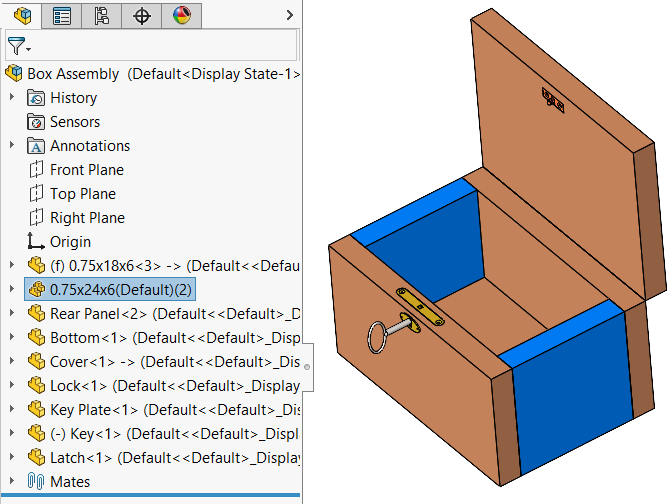Expand the Rear Panel<2> component
The image size is (672, 504).
(x=12, y=314)
